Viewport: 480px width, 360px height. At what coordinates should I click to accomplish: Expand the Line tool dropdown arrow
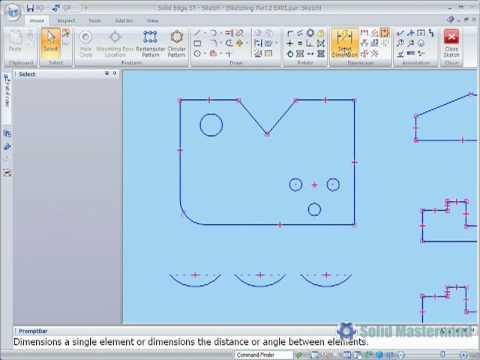click(x=205, y=33)
